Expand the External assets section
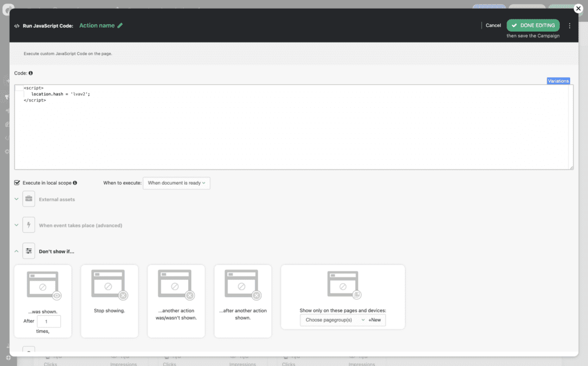588x366 pixels. tap(17, 198)
